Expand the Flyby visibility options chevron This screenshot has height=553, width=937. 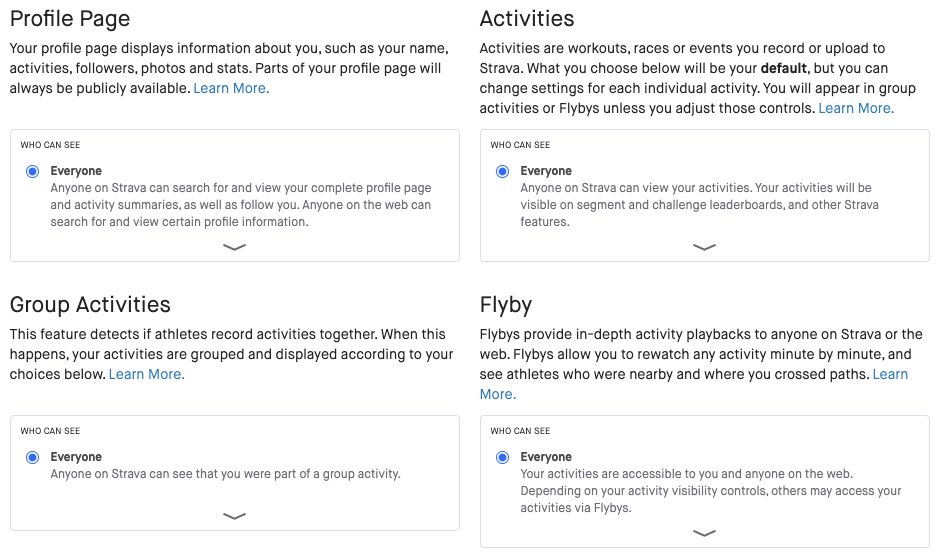704,533
